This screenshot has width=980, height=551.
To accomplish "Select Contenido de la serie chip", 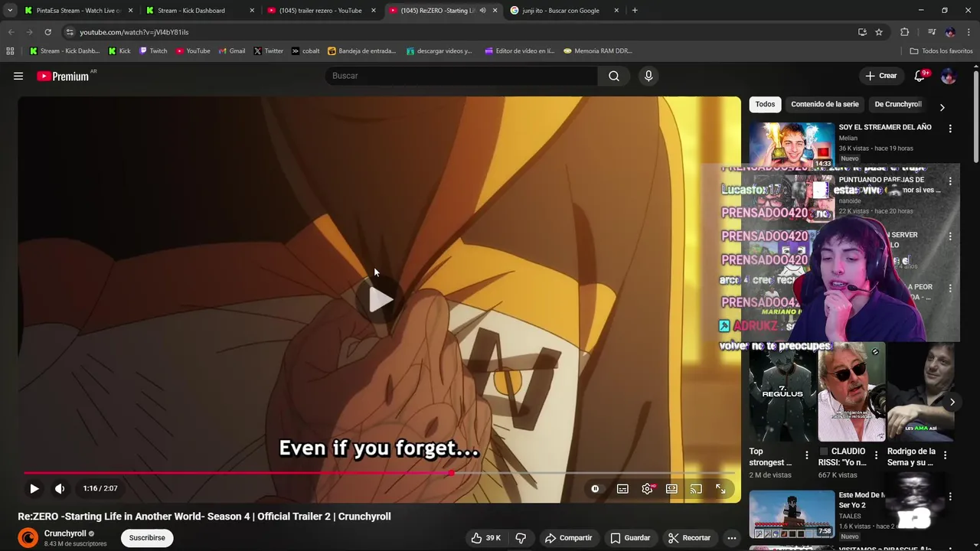I will [825, 104].
